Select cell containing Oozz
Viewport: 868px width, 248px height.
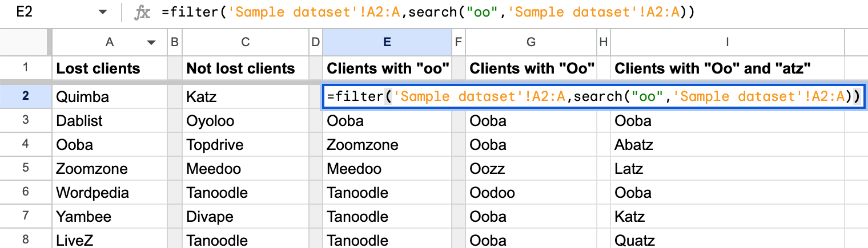pyautogui.click(x=531, y=168)
